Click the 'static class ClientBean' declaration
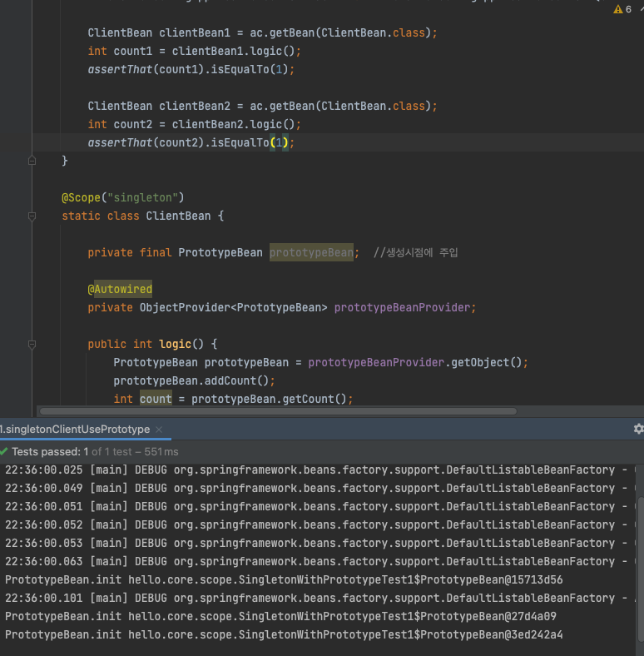 pyautogui.click(x=142, y=216)
